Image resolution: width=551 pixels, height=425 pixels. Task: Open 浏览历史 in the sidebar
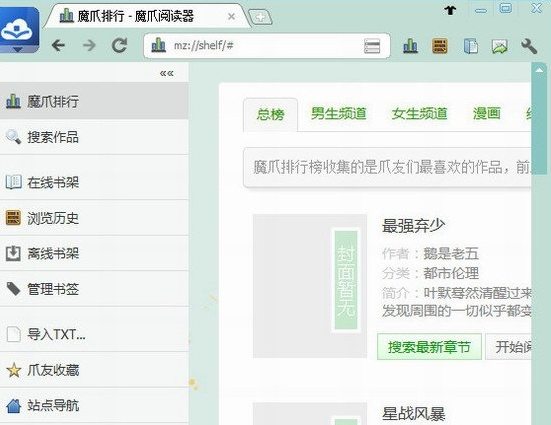coord(94,218)
